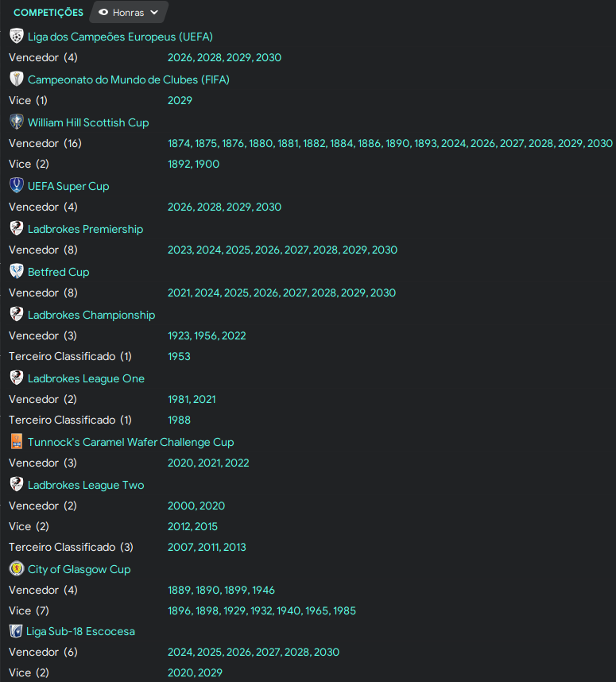This screenshot has height=682, width=616.
Task: Open the Ladbrokes League Two link
Action: click(x=86, y=485)
